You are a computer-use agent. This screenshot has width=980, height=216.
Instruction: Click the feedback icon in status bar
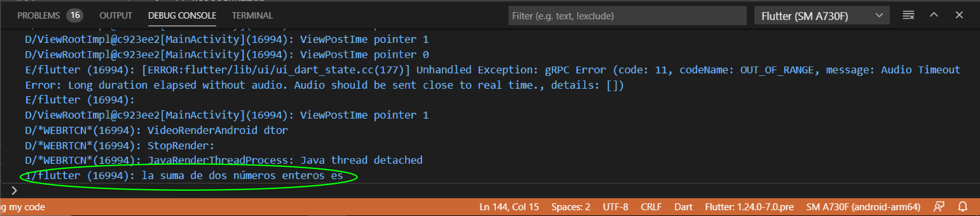pyautogui.click(x=939, y=207)
